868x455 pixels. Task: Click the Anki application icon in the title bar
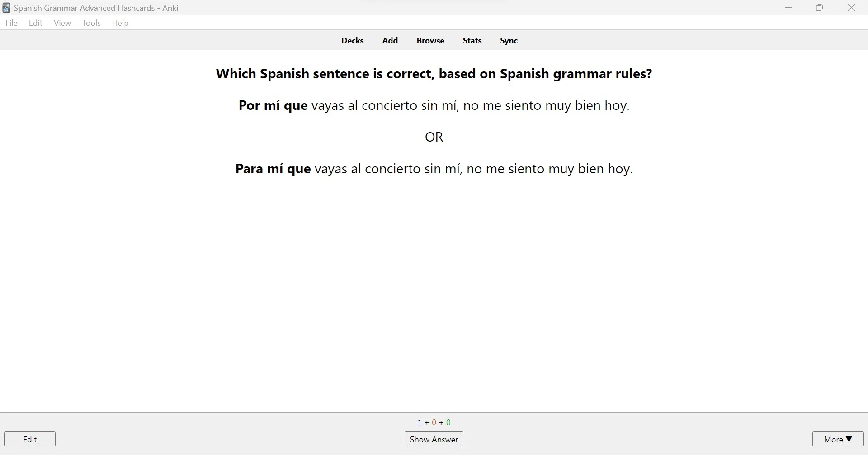6,8
